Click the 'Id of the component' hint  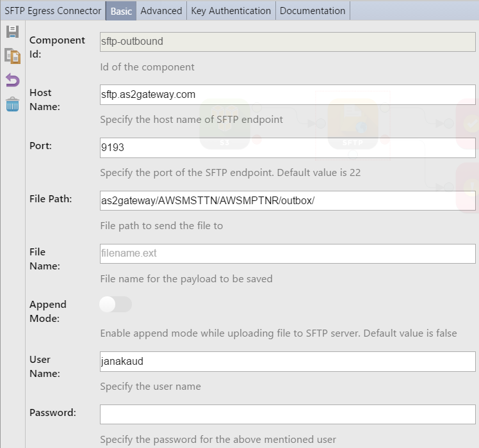click(x=147, y=67)
